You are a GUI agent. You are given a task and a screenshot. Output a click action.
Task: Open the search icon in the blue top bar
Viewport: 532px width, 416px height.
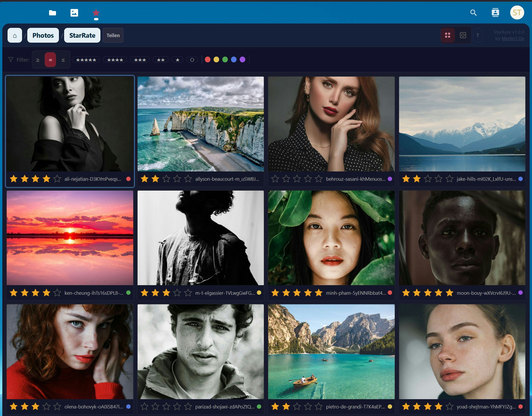tap(473, 13)
